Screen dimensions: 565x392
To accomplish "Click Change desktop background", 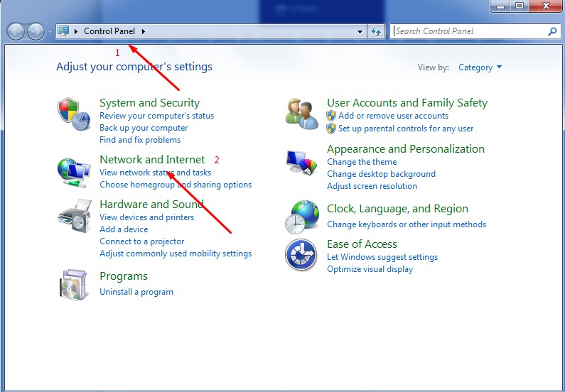I will pyautogui.click(x=381, y=174).
